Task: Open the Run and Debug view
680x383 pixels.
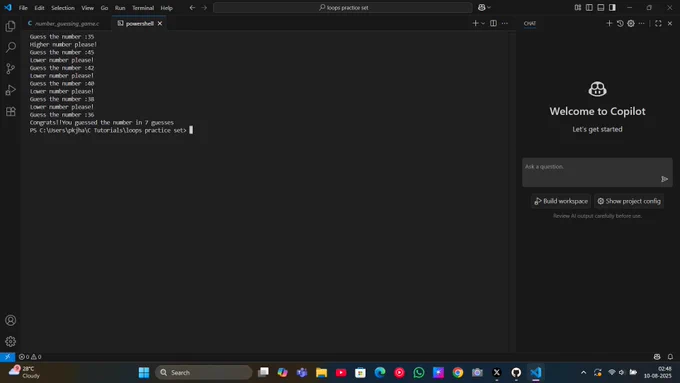Action: [x=10, y=90]
